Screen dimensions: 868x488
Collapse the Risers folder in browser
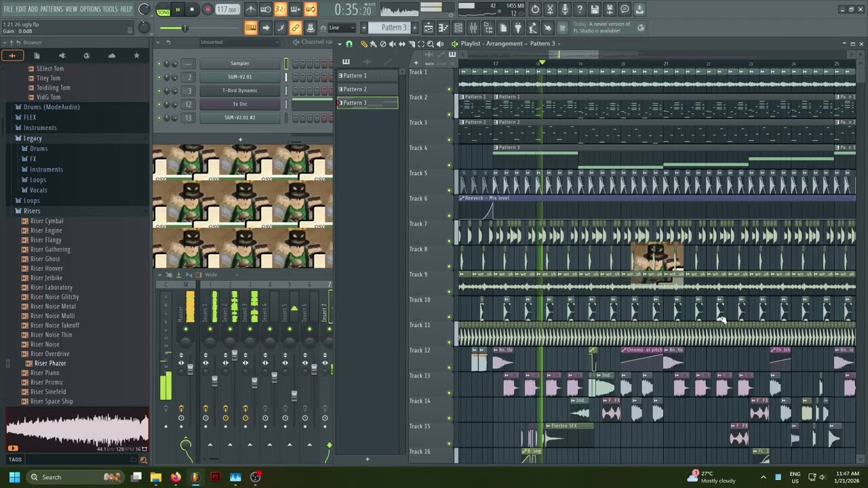[x=31, y=211]
